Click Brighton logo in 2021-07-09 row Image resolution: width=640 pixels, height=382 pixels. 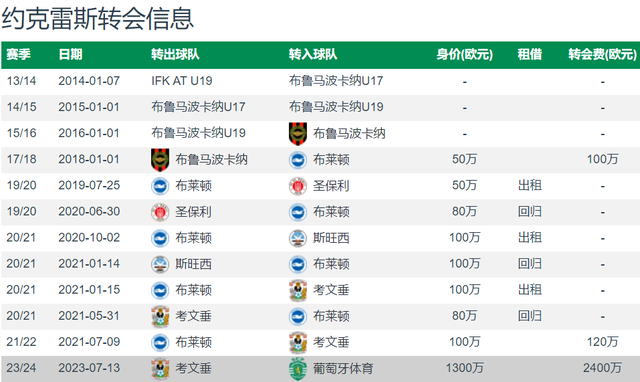click(x=160, y=342)
